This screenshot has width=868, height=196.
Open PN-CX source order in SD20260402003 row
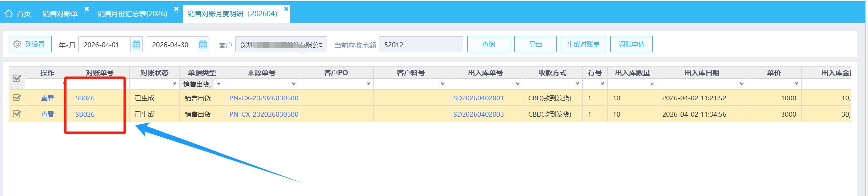(264, 114)
